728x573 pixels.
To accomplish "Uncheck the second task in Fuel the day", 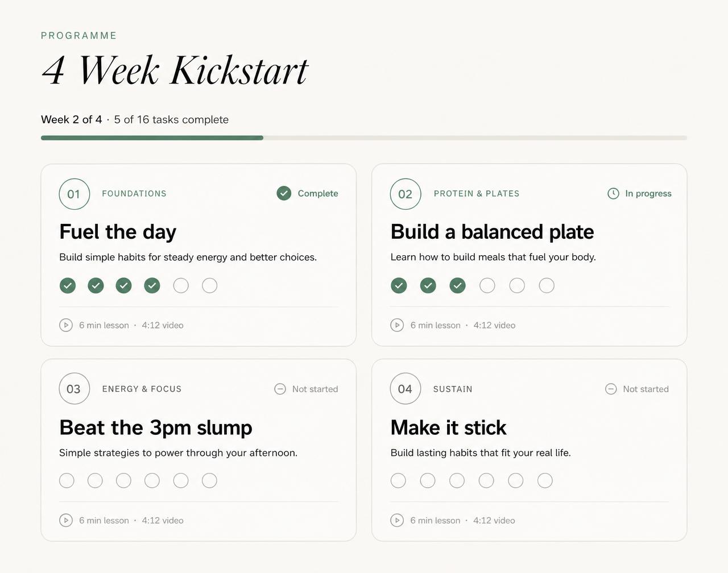I will point(96,285).
